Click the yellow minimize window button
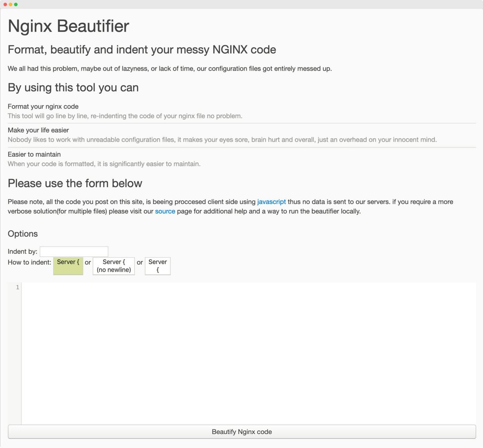 (10, 4)
